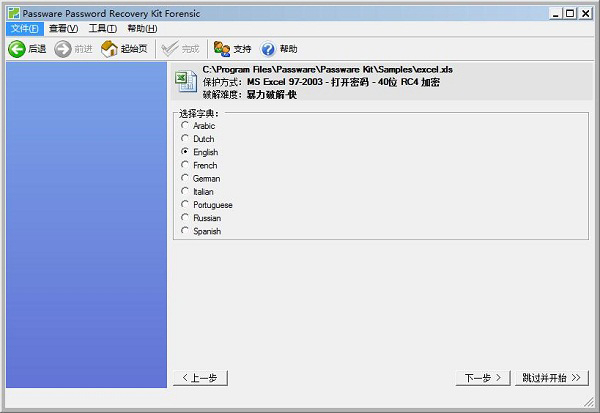Viewport: 600px width, 413px height.
Task: Click the blue Help question-mark icon (帮助)
Action: point(268,49)
